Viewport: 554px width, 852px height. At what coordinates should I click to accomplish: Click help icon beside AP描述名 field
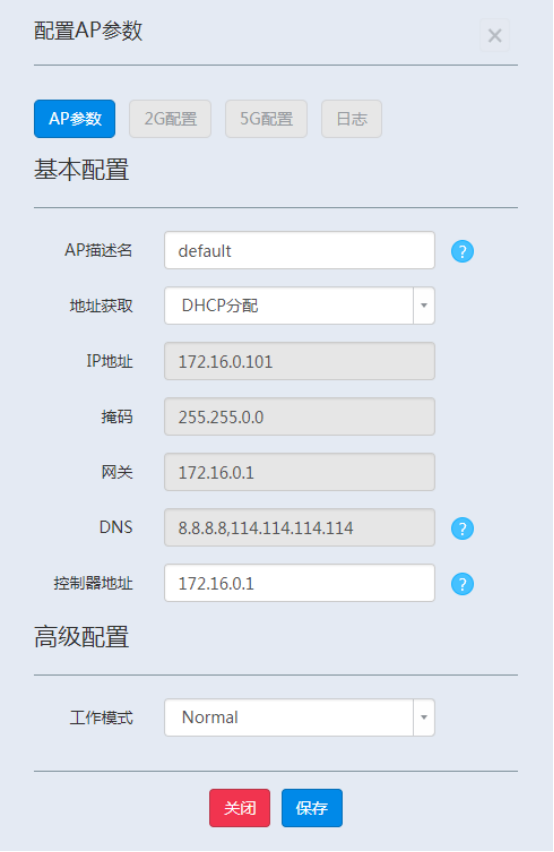pos(463,252)
